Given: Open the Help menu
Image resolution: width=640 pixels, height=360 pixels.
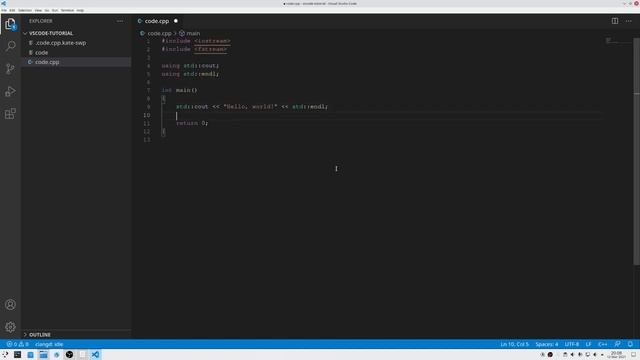Looking at the screenshot, I should point(80,10).
